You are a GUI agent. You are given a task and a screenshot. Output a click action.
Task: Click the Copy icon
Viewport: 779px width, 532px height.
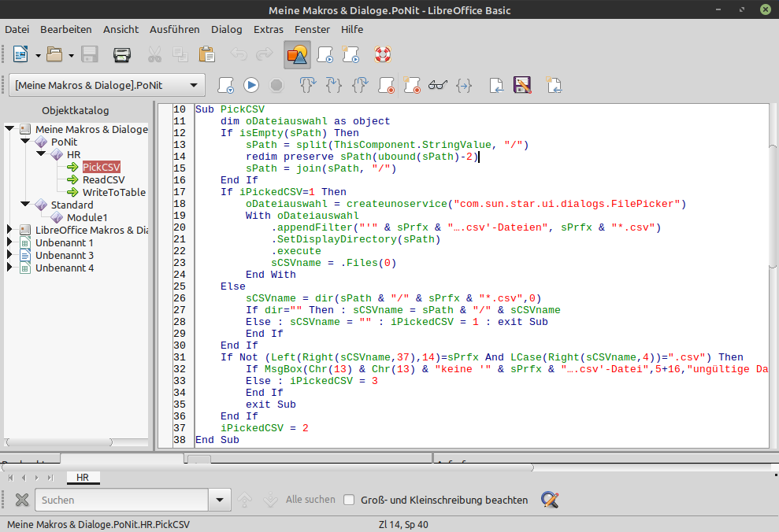[x=180, y=54]
